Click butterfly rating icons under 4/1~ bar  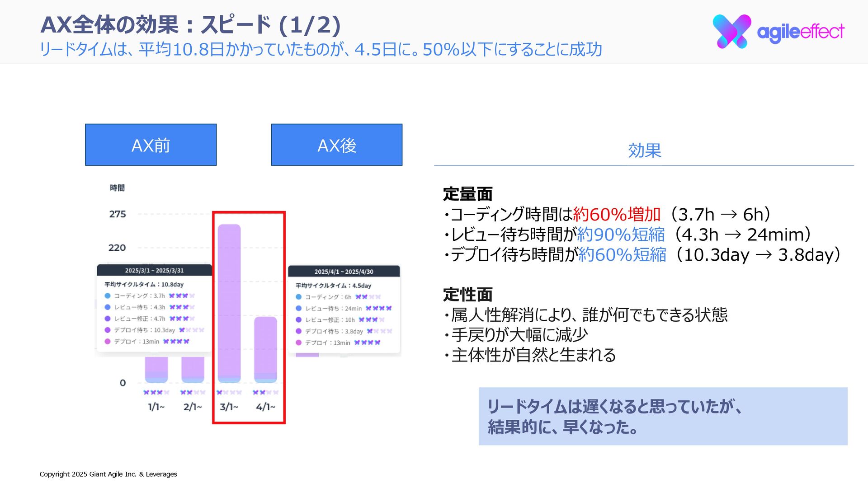(x=265, y=392)
